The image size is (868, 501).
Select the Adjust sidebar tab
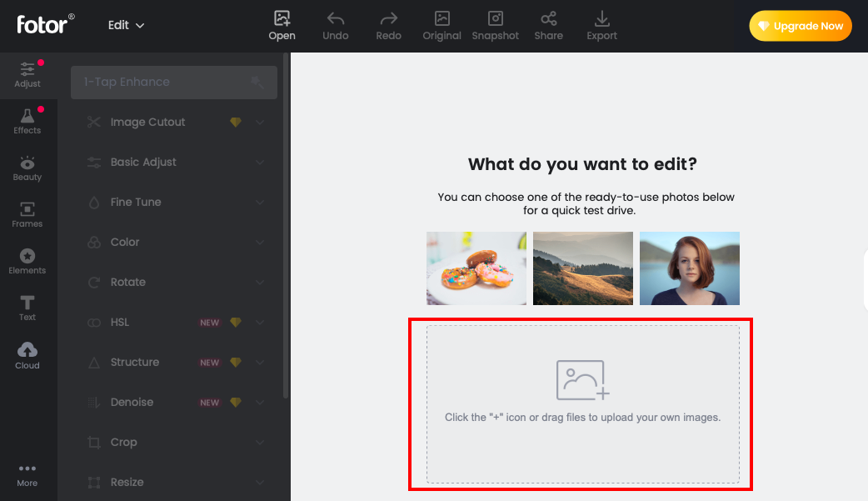point(27,75)
